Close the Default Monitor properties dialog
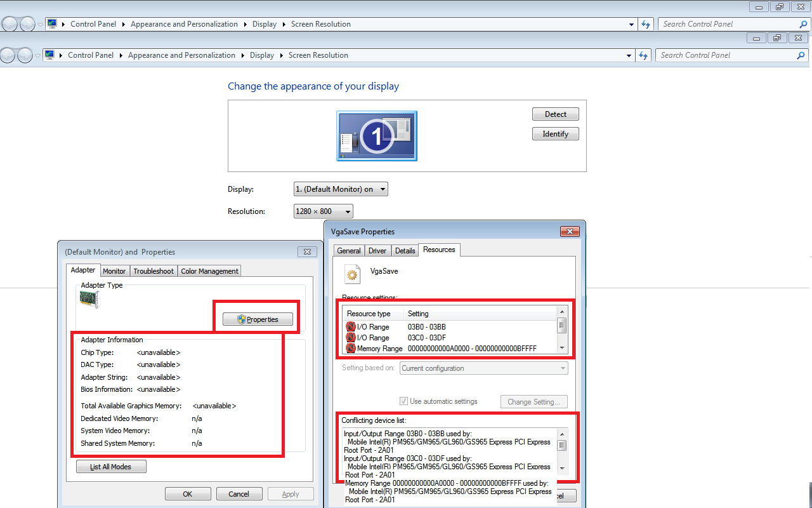The image size is (812, 508). (x=307, y=252)
